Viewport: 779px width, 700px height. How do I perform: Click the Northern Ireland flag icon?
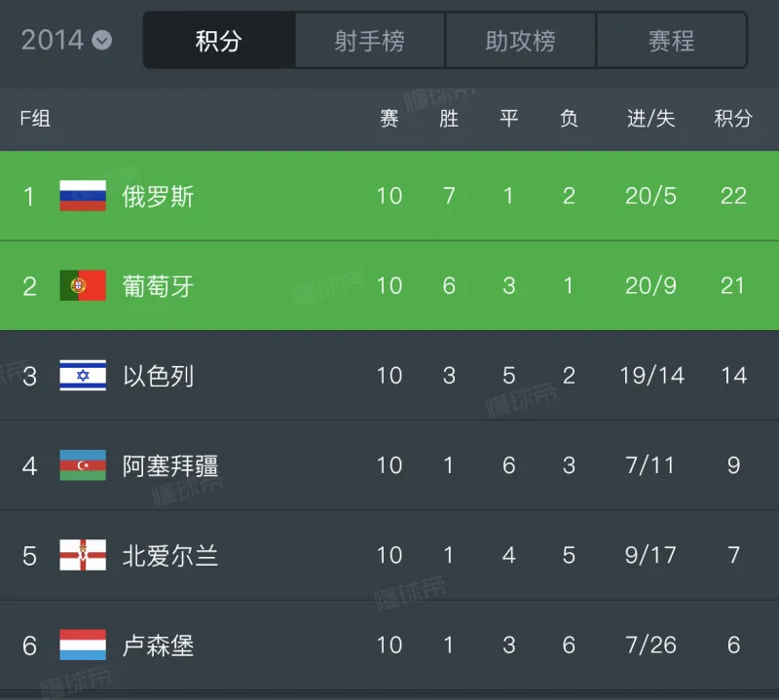pyautogui.click(x=83, y=555)
